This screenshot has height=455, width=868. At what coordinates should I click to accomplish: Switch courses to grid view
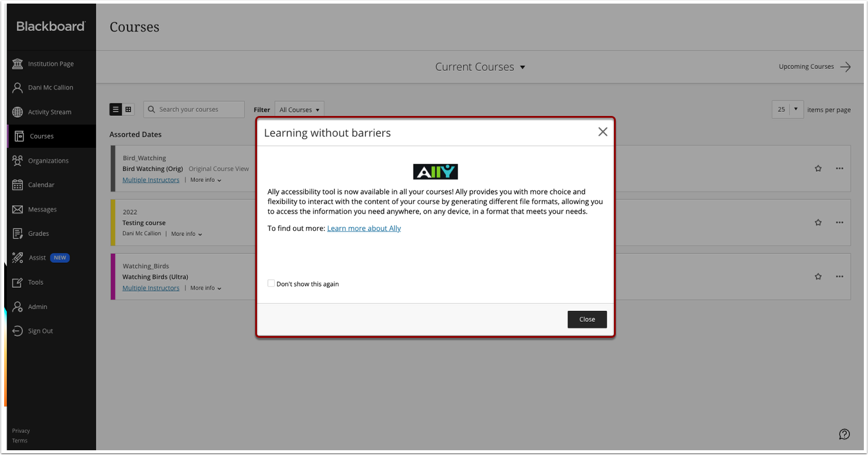(129, 109)
